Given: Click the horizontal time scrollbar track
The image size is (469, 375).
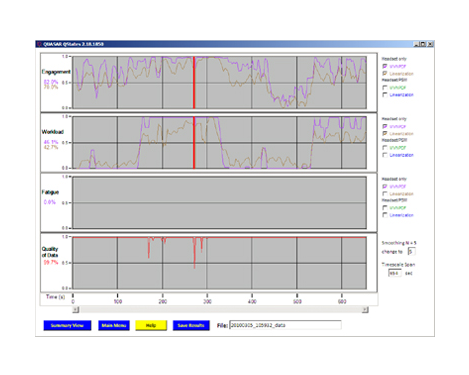Looking at the screenshot, I should coord(220,310).
